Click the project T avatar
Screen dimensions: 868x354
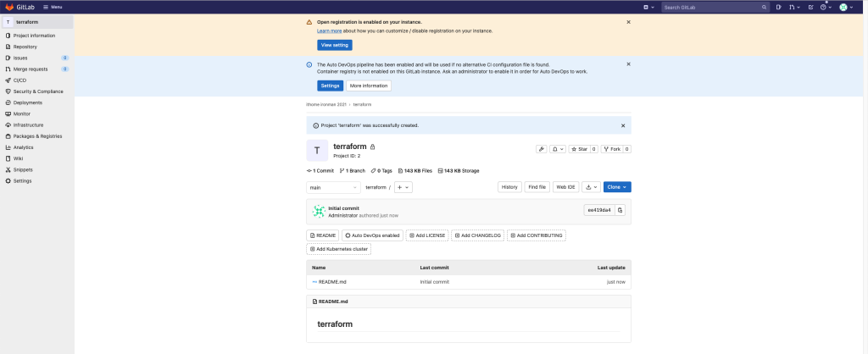coord(317,151)
